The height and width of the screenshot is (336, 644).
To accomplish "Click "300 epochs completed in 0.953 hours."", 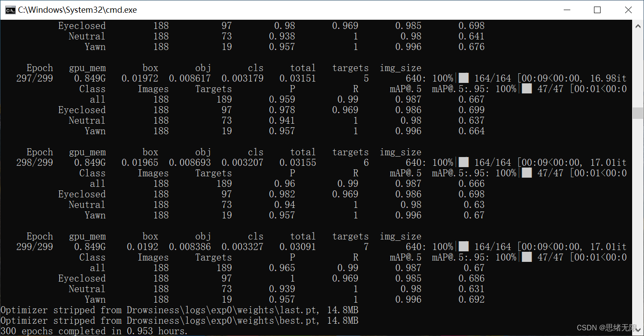I will click(x=94, y=331).
